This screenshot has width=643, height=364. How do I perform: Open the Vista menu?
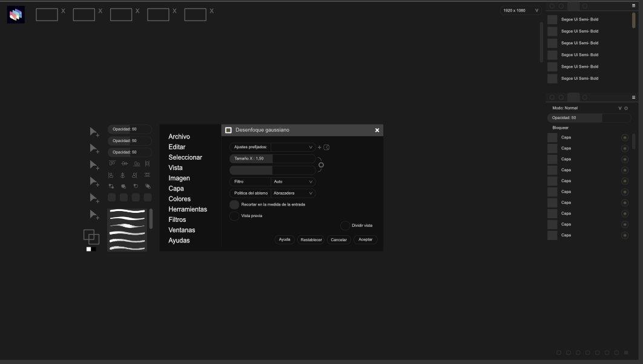click(x=176, y=168)
